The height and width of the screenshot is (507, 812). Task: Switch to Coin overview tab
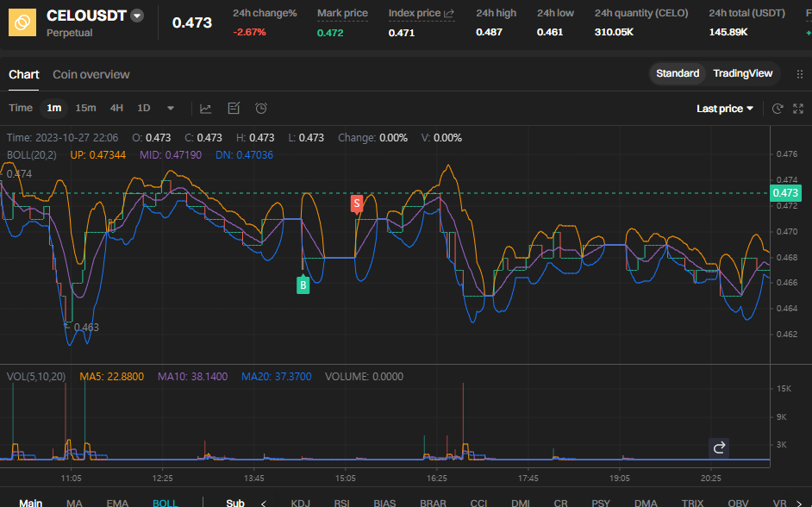91,74
